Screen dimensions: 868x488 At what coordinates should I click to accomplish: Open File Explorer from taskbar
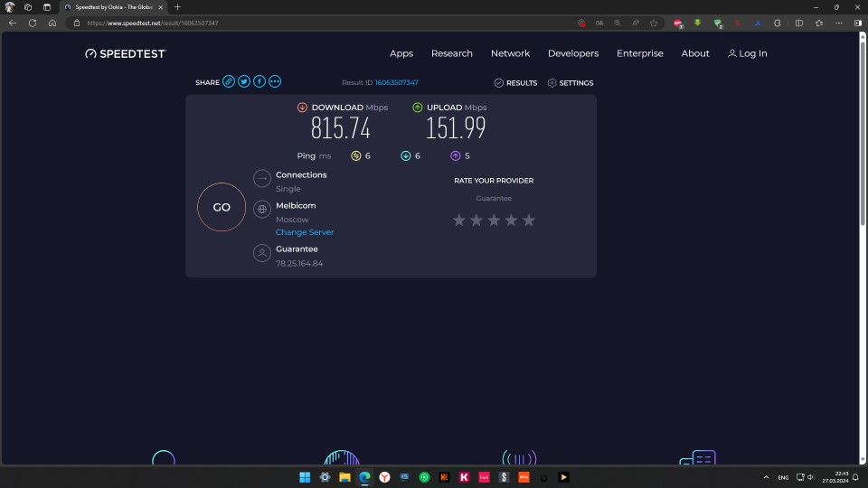pos(344,477)
